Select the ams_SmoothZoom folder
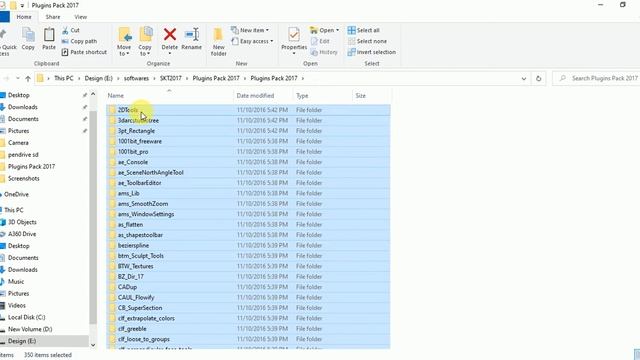This screenshot has width=640, height=360. tap(248, 204)
